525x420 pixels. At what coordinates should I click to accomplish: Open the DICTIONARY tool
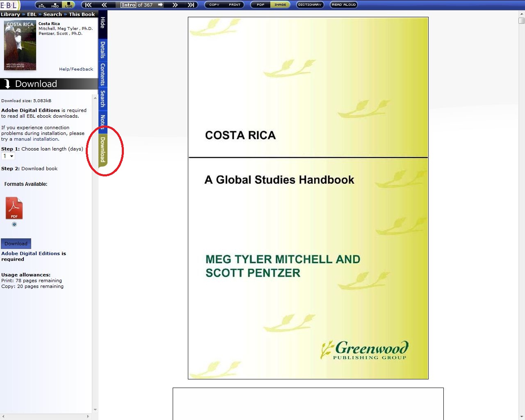310,5
